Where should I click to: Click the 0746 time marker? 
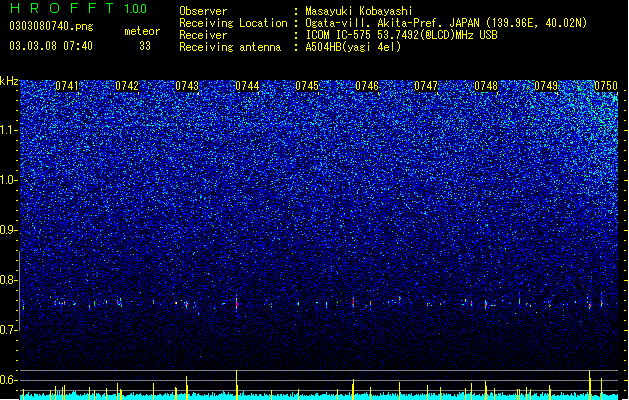367,86
